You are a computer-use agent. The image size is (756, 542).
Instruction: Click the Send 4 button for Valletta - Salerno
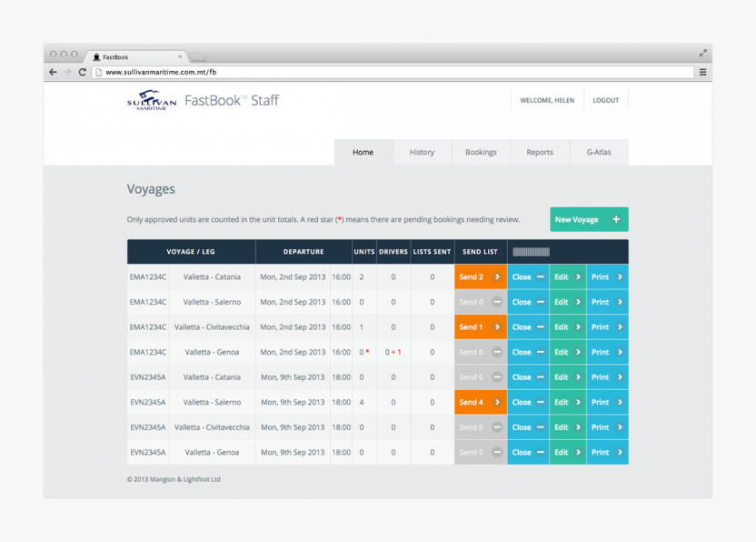[x=481, y=402]
